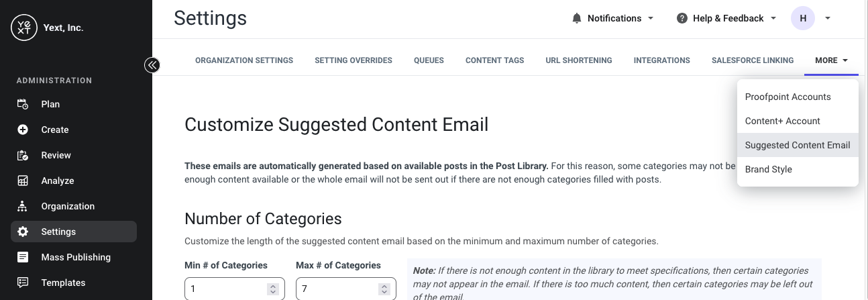Click the Yext logo icon
The image size is (868, 300).
point(23,28)
